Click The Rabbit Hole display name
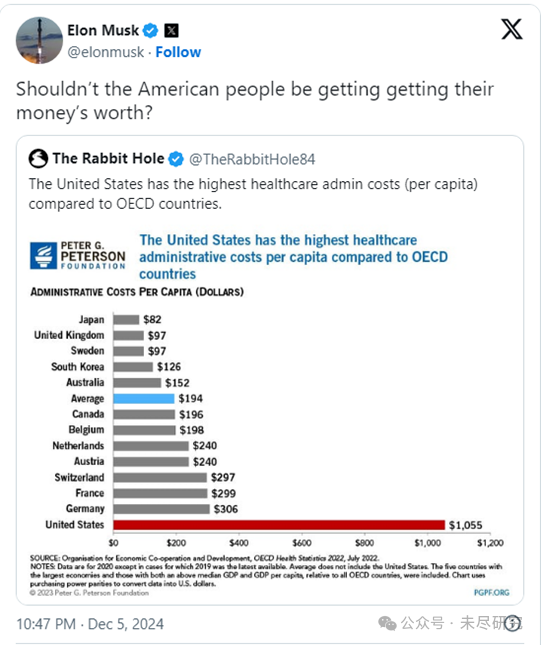541x645 pixels. tap(108, 158)
